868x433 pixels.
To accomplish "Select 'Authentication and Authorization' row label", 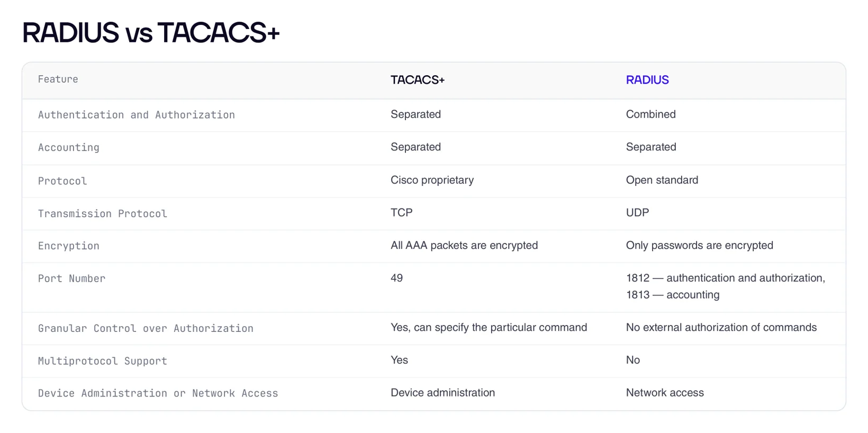I will [x=137, y=115].
